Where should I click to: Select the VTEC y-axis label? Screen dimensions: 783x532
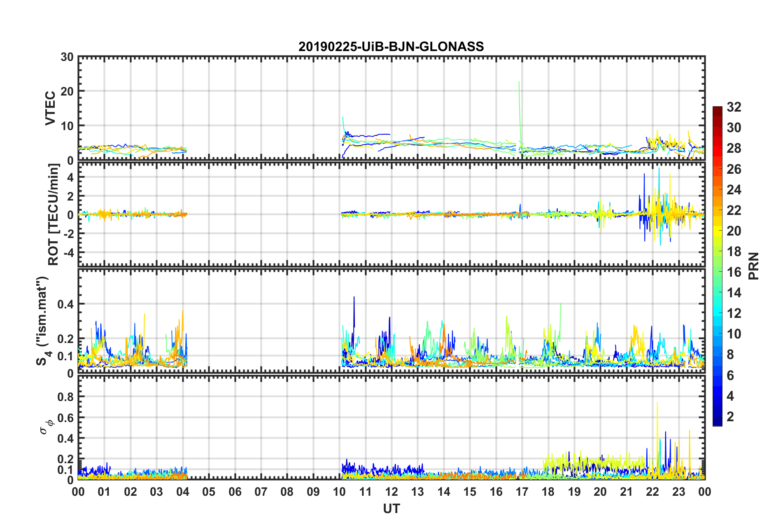click(50, 108)
